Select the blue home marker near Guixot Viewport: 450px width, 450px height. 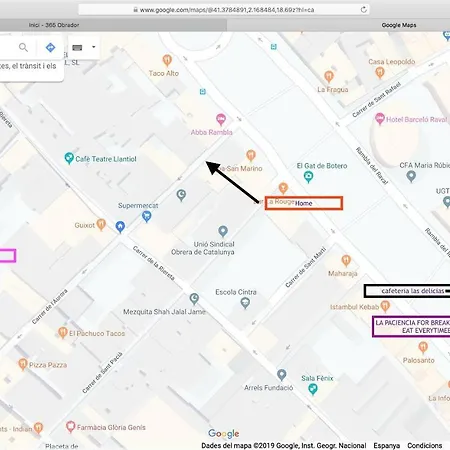[120, 227]
